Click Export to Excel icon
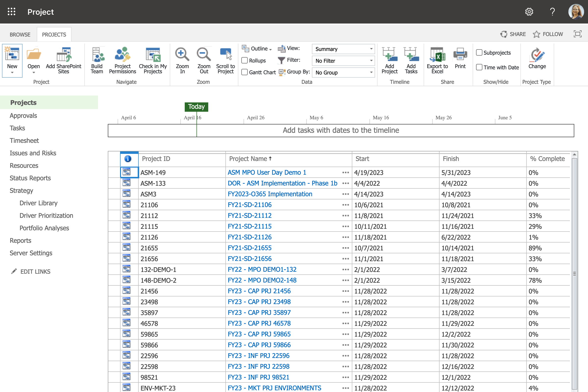 [437, 54]
